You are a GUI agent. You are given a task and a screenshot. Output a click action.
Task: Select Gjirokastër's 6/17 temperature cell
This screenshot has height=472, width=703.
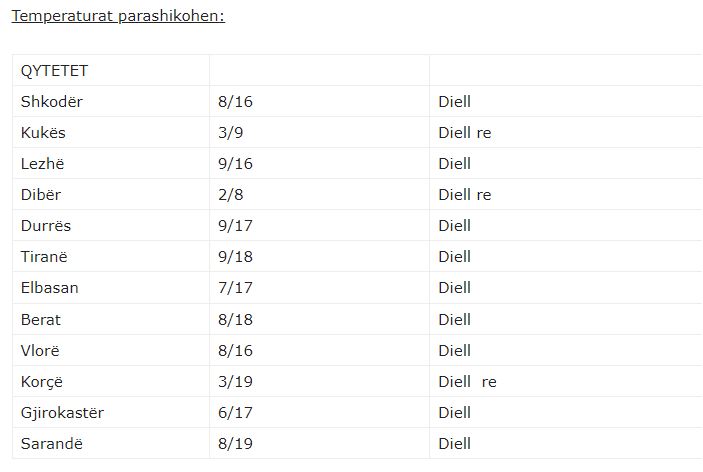pos(233,412)
